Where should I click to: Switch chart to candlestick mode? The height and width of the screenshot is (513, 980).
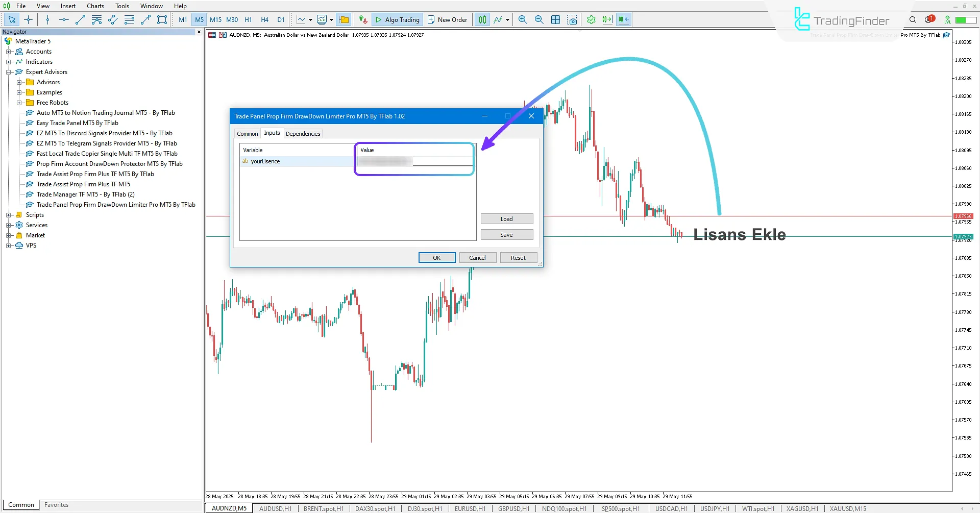(x=482, y=19)
